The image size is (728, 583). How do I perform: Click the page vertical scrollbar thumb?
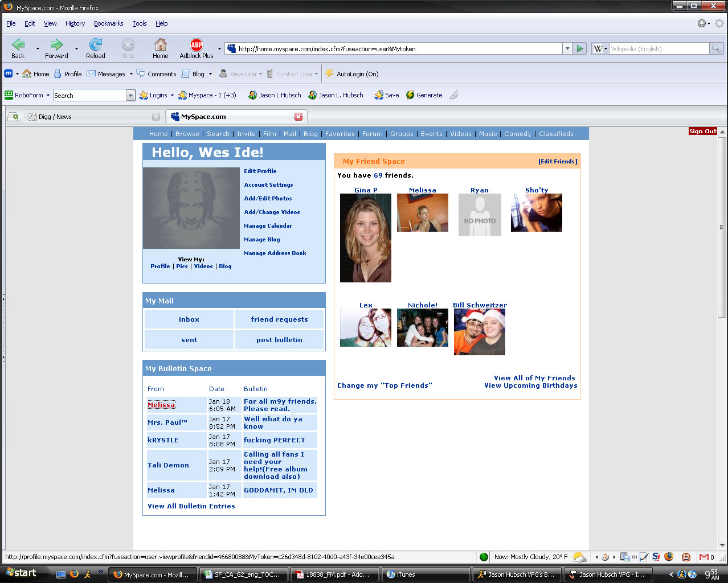click(x=722, y=228)
